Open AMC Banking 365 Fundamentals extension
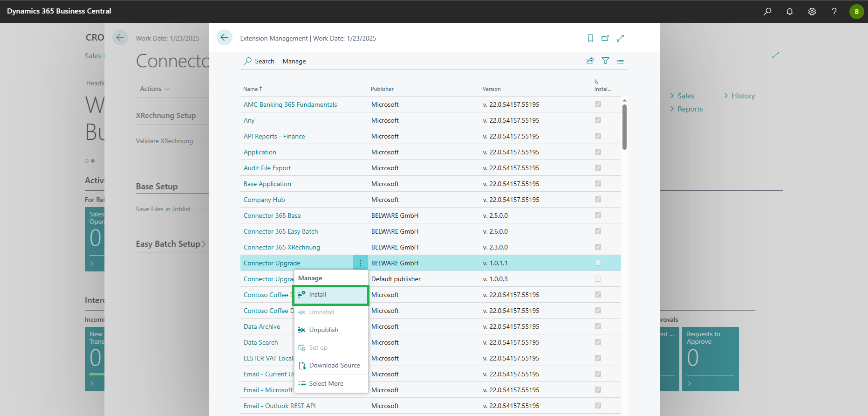The height and width of the screenshot is (416, 868). click(290, 105)
